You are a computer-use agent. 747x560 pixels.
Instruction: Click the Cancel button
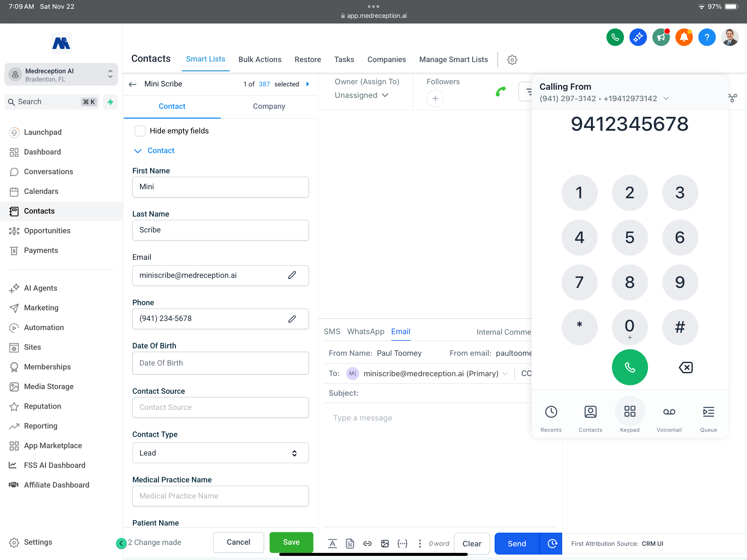[x=238, y=542]
